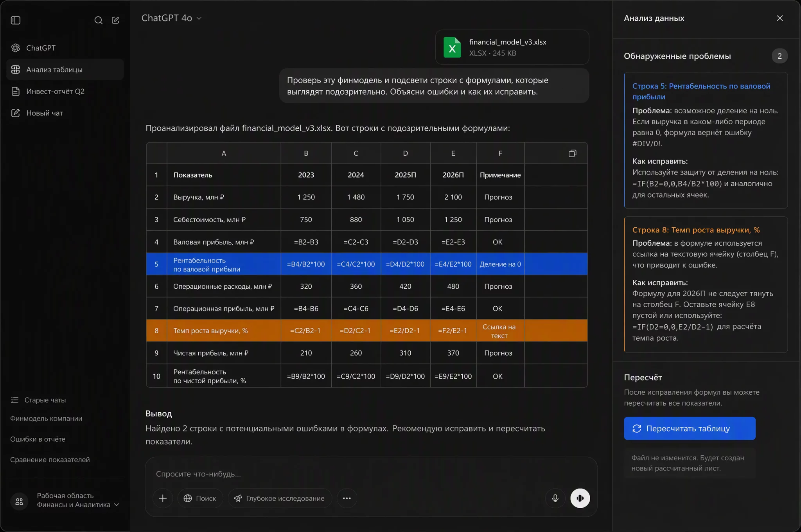Select column A header
Image resolution: width=801 pixels, height=532 pixels.
pyautogui.click(x=224, y=153)
